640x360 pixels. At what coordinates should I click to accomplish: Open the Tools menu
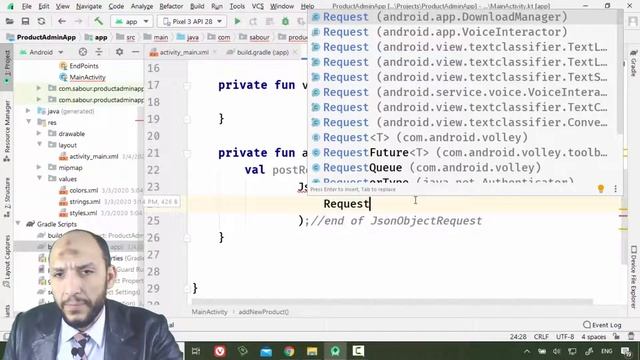click(237, 7)
